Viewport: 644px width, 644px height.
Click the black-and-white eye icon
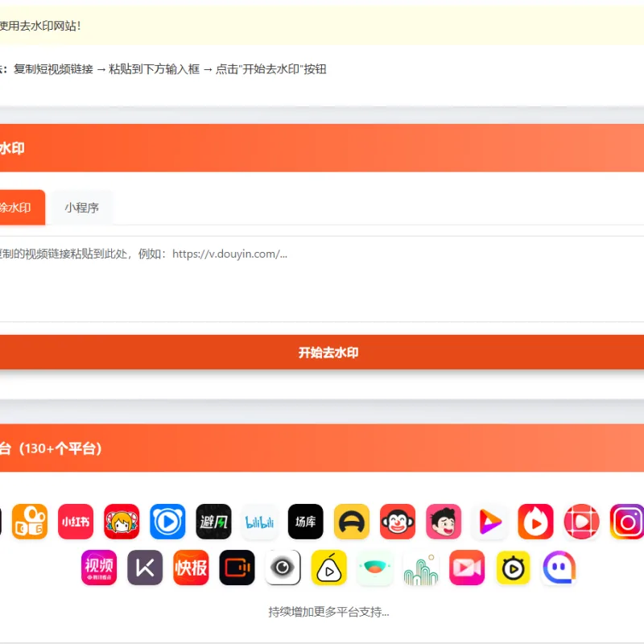[283, 568]
